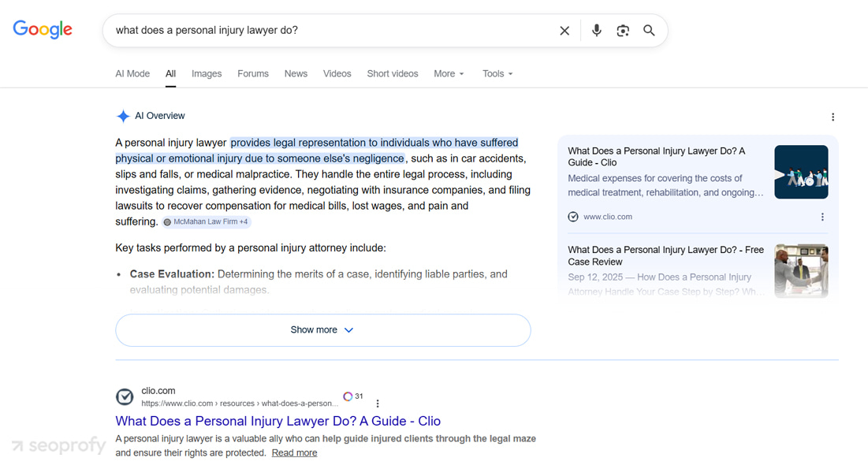
Task: Click the clio.com favicon in search result
Action: [x=125, y=396]
